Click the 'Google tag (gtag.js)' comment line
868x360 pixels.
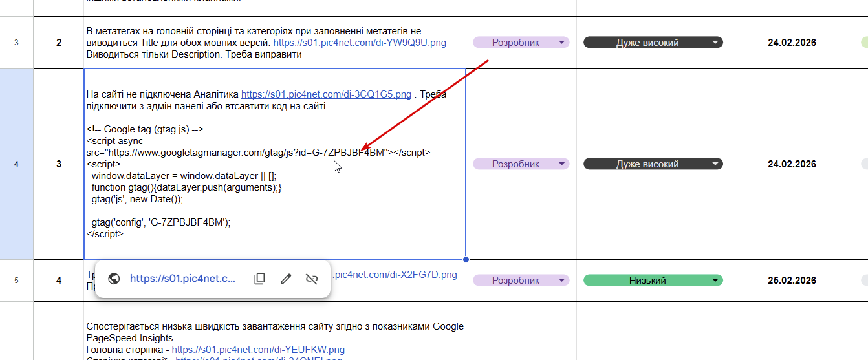[146, 129]
